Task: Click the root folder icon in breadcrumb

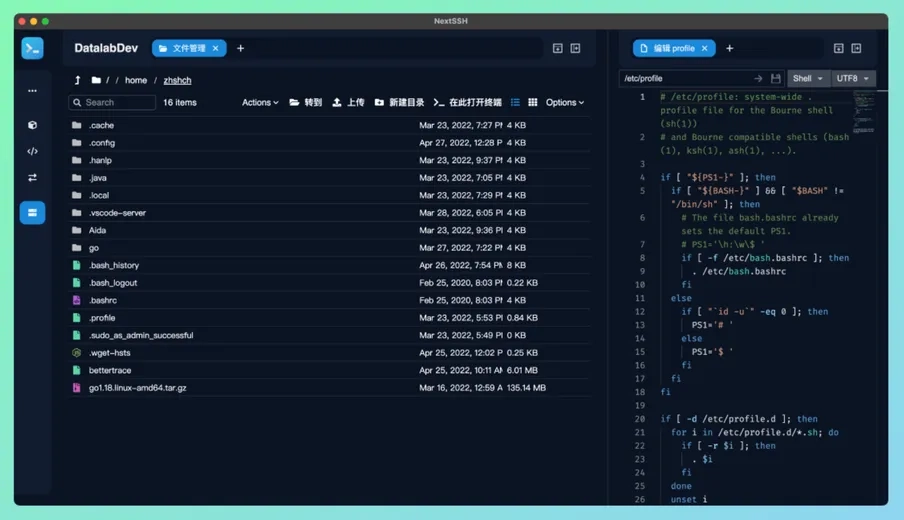Action: coord(96,80)
